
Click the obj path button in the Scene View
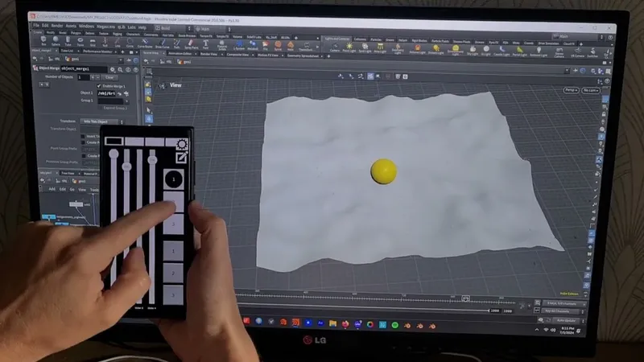coord(166,62)
